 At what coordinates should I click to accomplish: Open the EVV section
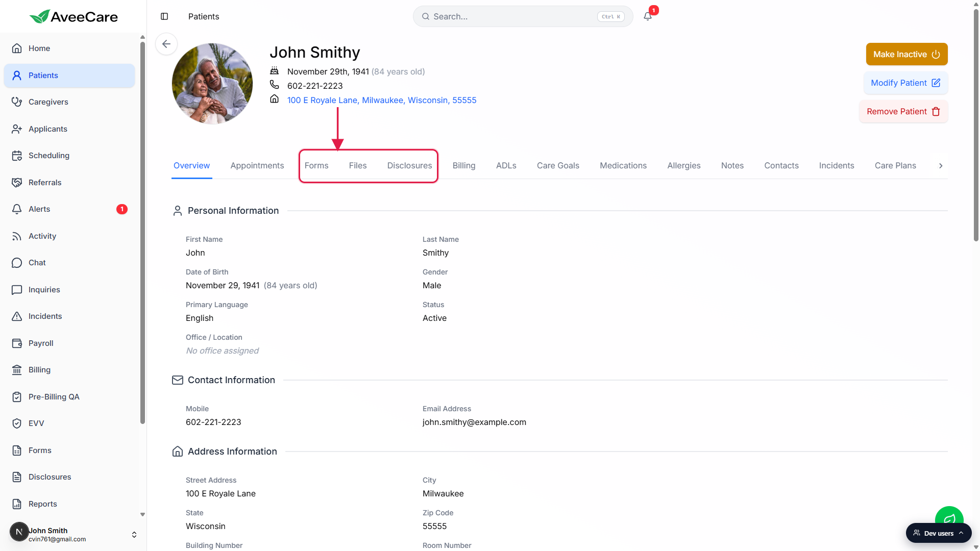coord(69,423)
